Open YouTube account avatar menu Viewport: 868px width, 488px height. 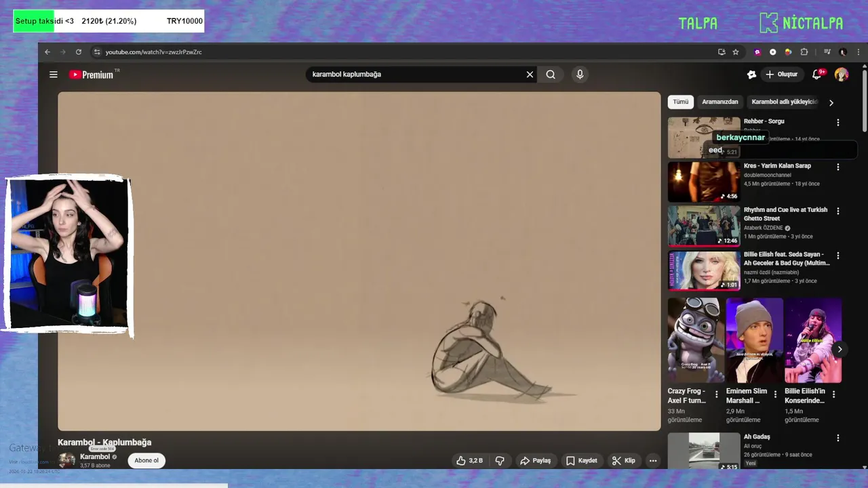pos(842,75)
